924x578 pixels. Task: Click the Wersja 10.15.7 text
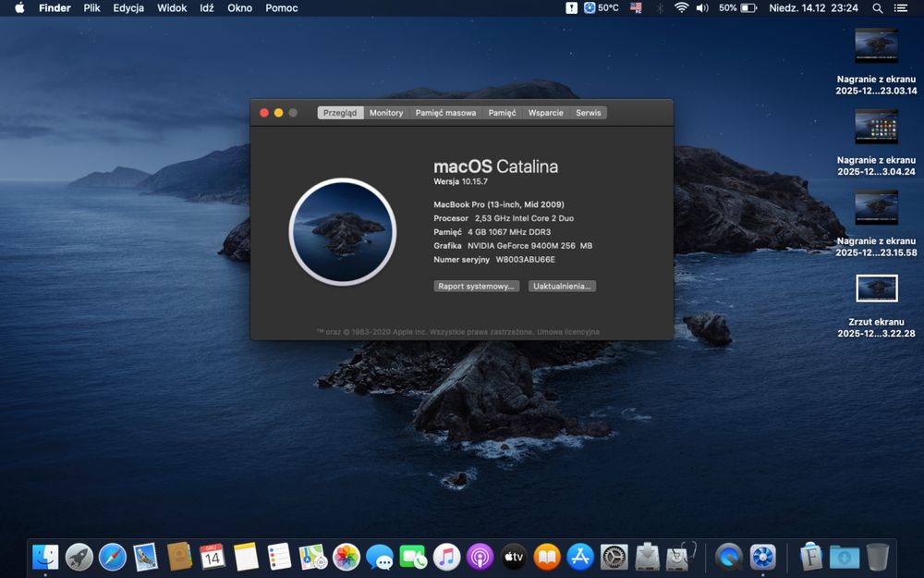[461, 181]
